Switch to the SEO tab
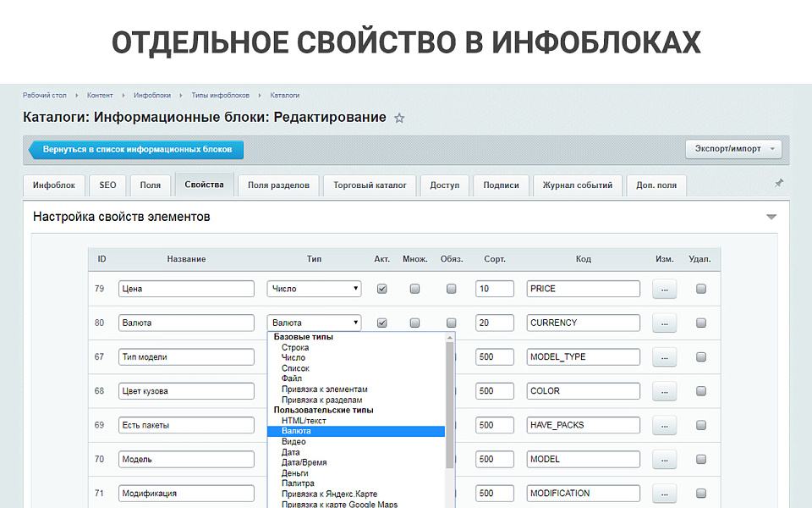Image resolution: width=812 pixels, height=508 pixels. tap(107, 185)
